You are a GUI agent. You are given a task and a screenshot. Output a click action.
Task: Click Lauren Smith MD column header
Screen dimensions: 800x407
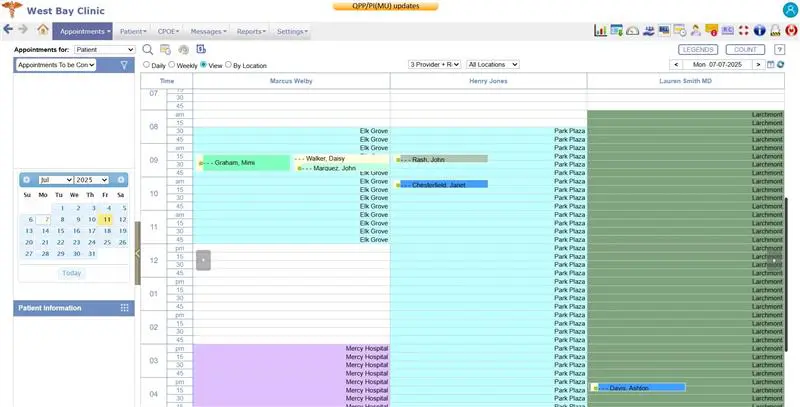point(685,81)
